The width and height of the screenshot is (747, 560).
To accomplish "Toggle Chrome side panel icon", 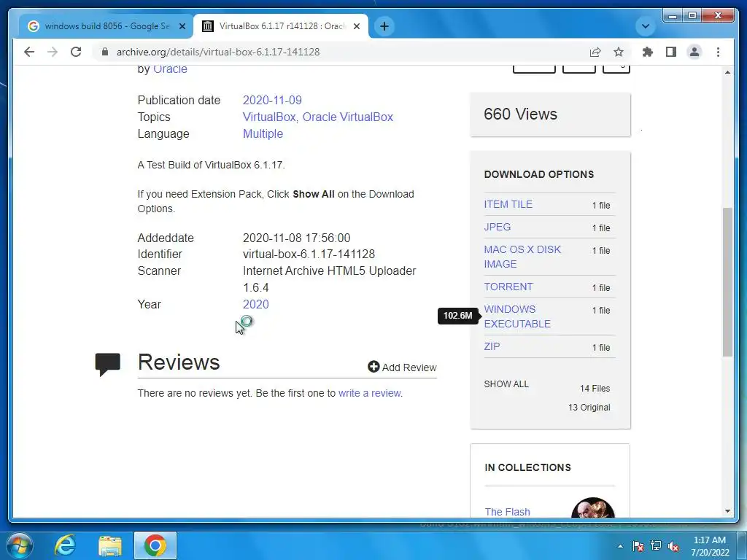I will pos(671,52).
